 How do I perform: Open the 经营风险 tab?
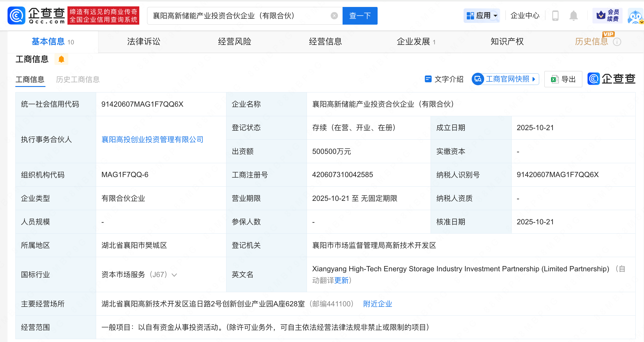pos(235,42)
